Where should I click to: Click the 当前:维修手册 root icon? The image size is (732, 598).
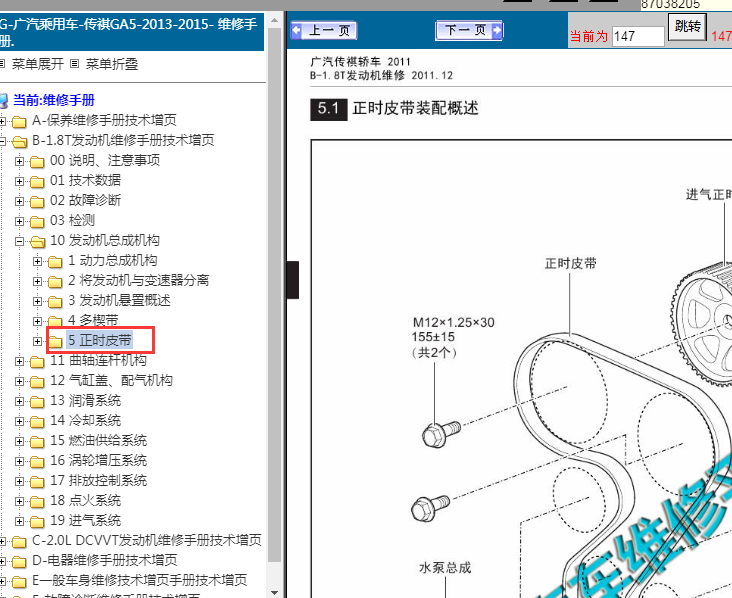coord(3,100)
